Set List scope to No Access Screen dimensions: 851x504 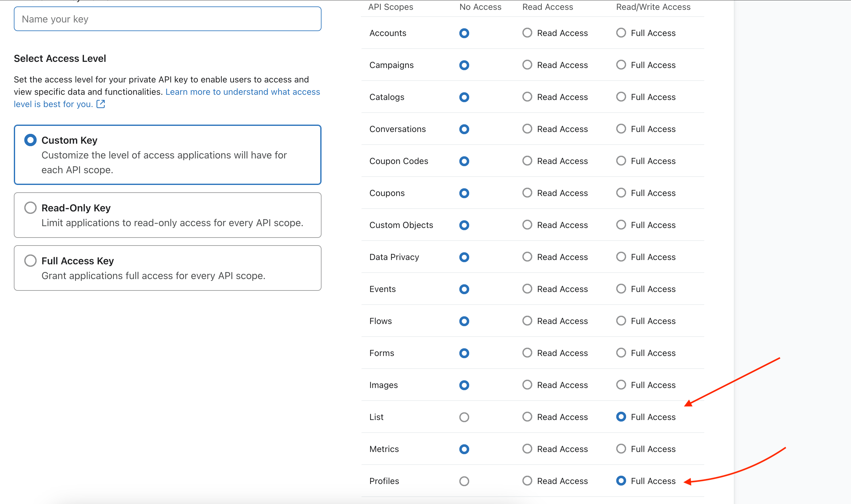[x=464, y=417]
